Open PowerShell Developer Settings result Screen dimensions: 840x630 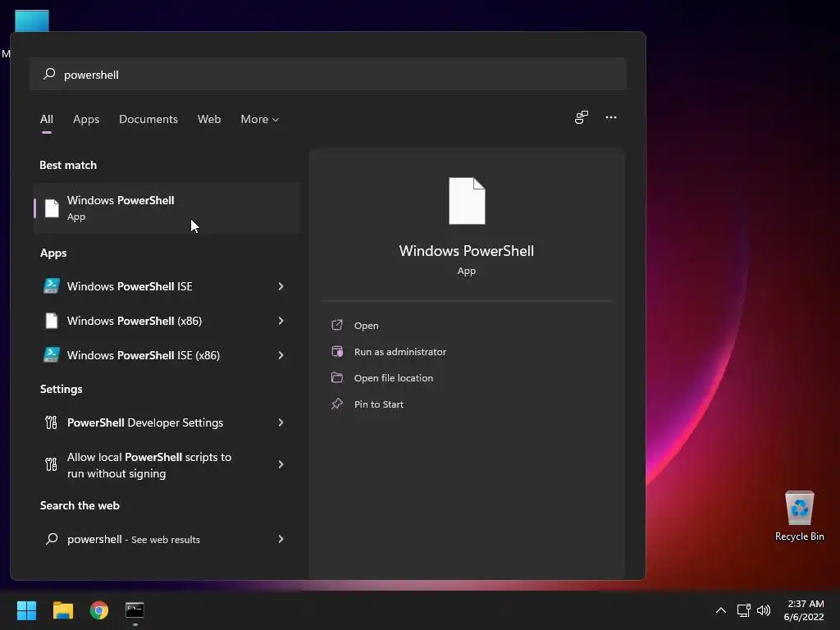167,422
